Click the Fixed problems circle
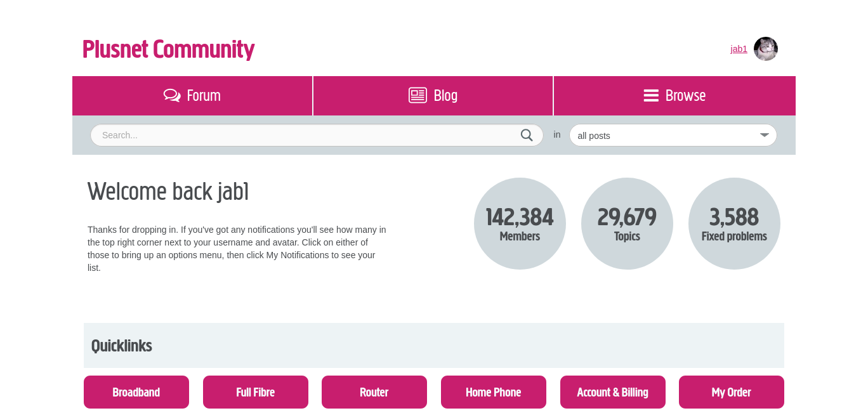 point(734,223)
